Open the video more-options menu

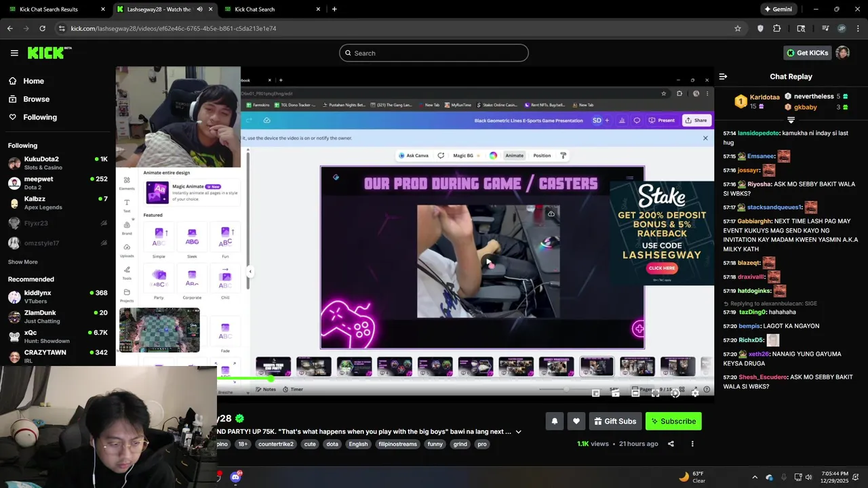(x=692, y=444)
